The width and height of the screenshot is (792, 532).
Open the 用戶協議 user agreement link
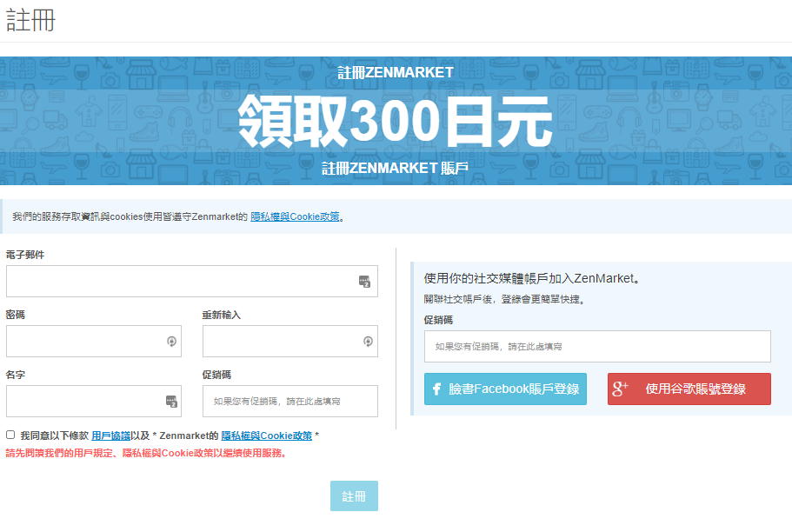pyautogui.click(x=110, y=436)
